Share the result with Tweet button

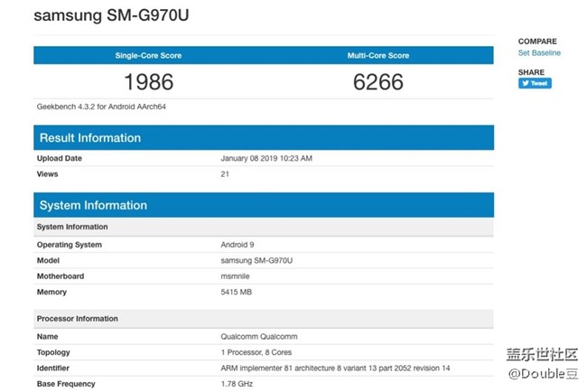click(x=535, y=83)
